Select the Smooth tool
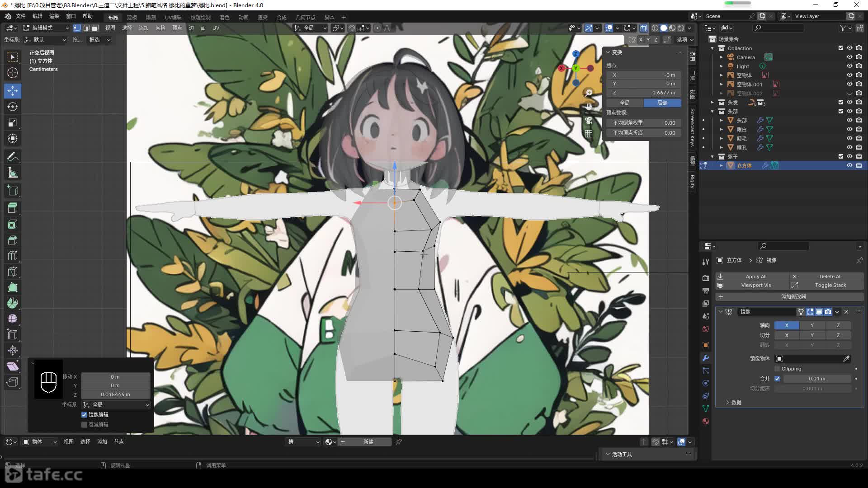The width and height of the screenshot is (868, 488). tap(13, 319)
